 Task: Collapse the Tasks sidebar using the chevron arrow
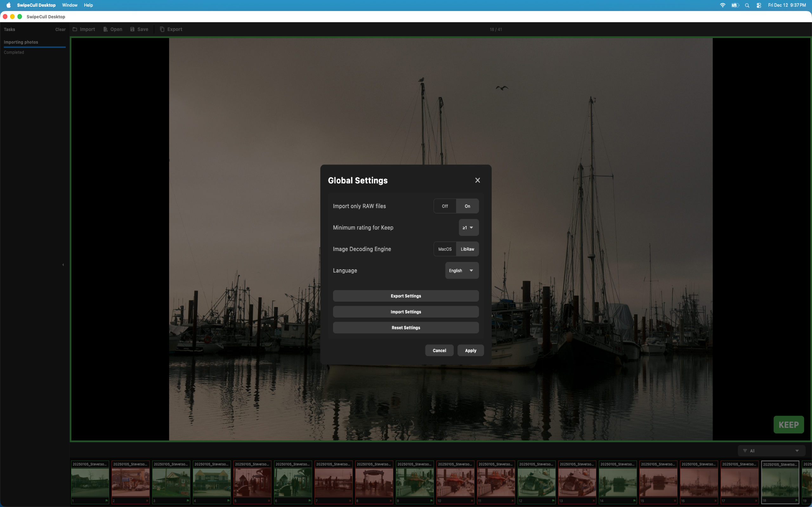tap(63, 265)
